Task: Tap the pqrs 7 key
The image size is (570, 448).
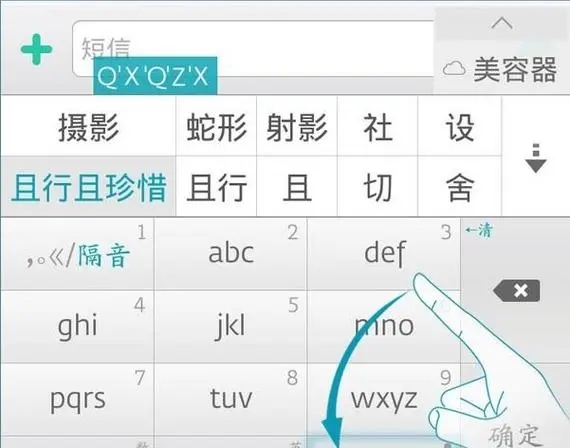Action: pyautogui.click(x=77, y=399)
